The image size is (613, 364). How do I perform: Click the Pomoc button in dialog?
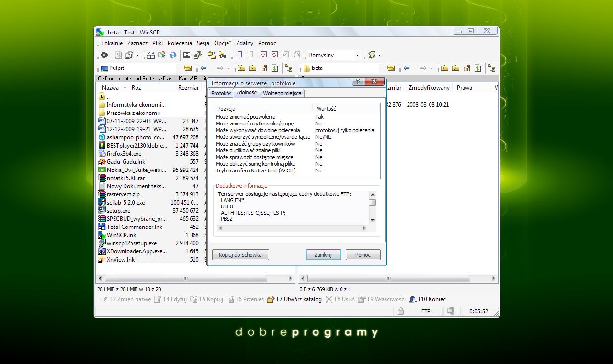[x=363, y=255]
